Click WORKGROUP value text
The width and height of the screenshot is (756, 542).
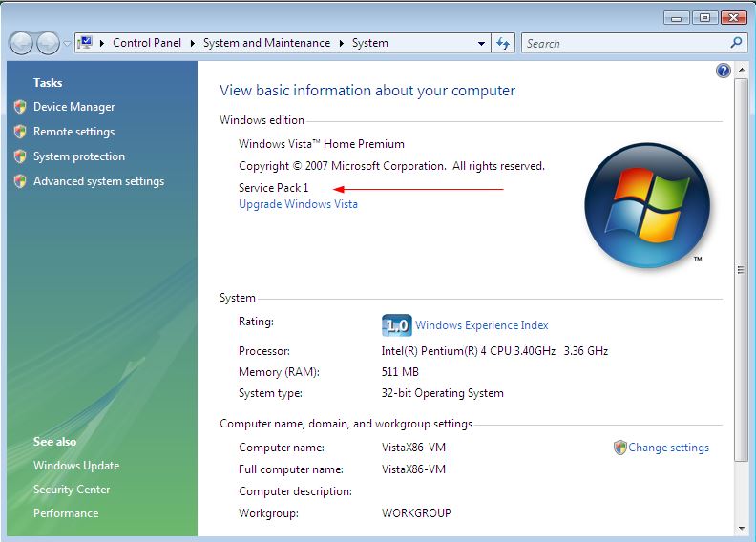[x=416, y=513]
